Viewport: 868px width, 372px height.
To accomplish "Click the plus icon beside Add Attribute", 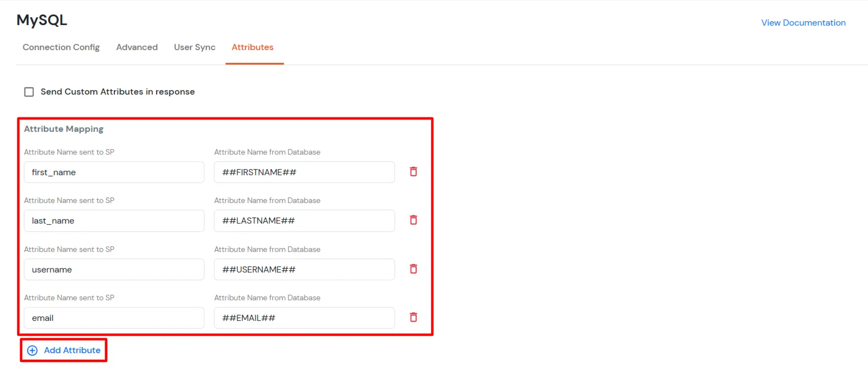I will point(32,350).
